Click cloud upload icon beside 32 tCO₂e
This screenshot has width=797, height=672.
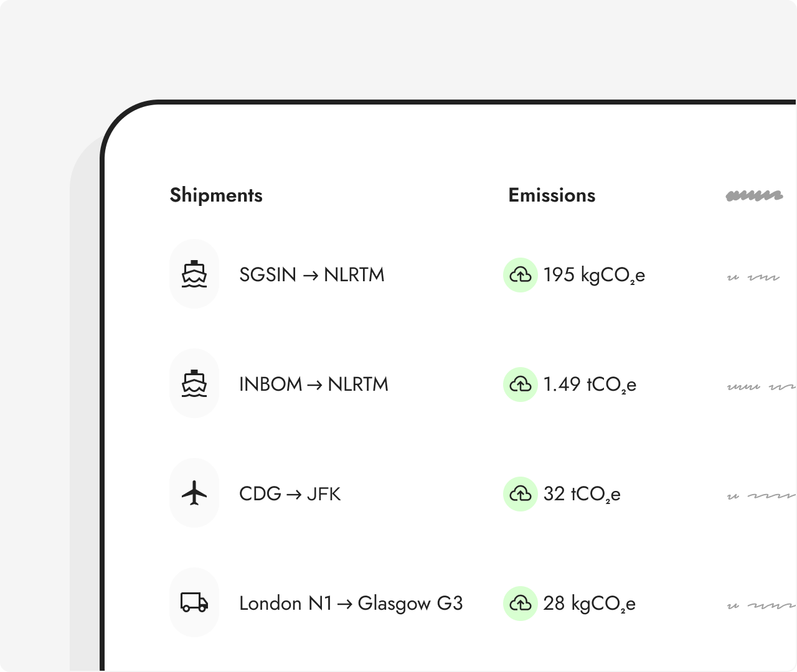point(521,493)
